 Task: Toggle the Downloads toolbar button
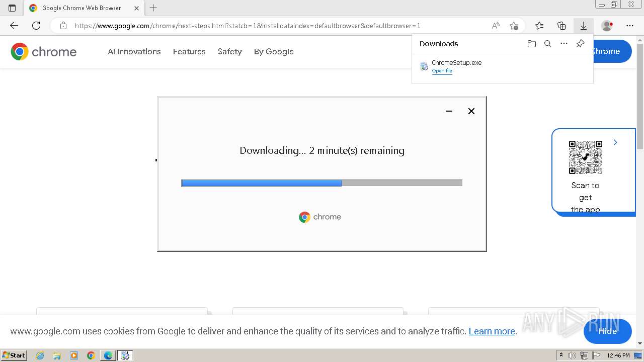[584, 26]
